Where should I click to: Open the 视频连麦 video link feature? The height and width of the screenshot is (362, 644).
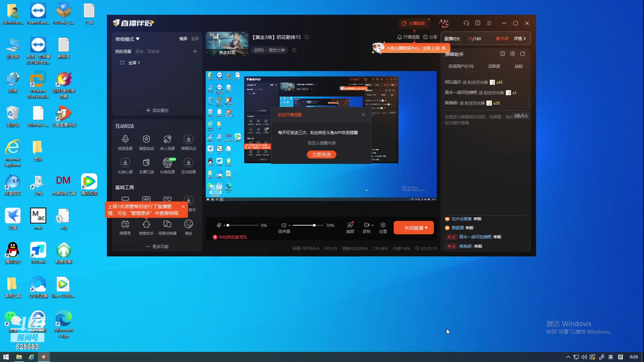click(x=125, y=139)
